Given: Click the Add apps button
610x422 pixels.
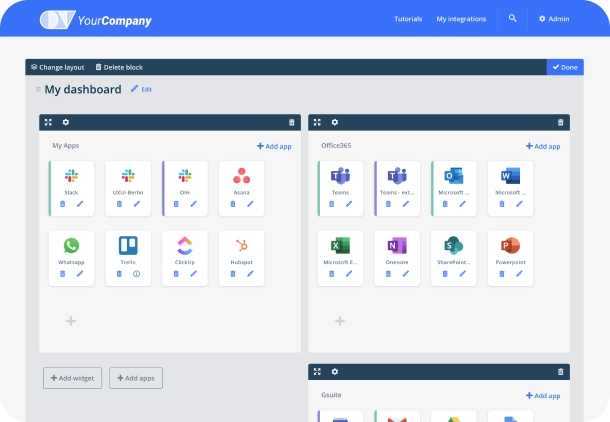Looking at the screenshot, I should coord(136,378).
